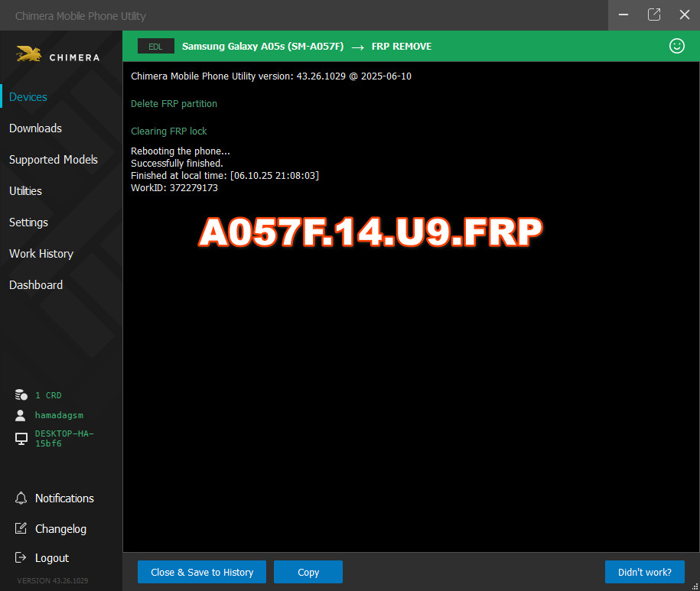Click the smiley feedback icon
This screenshot has height=591, width=700.
tap(677, 46)
